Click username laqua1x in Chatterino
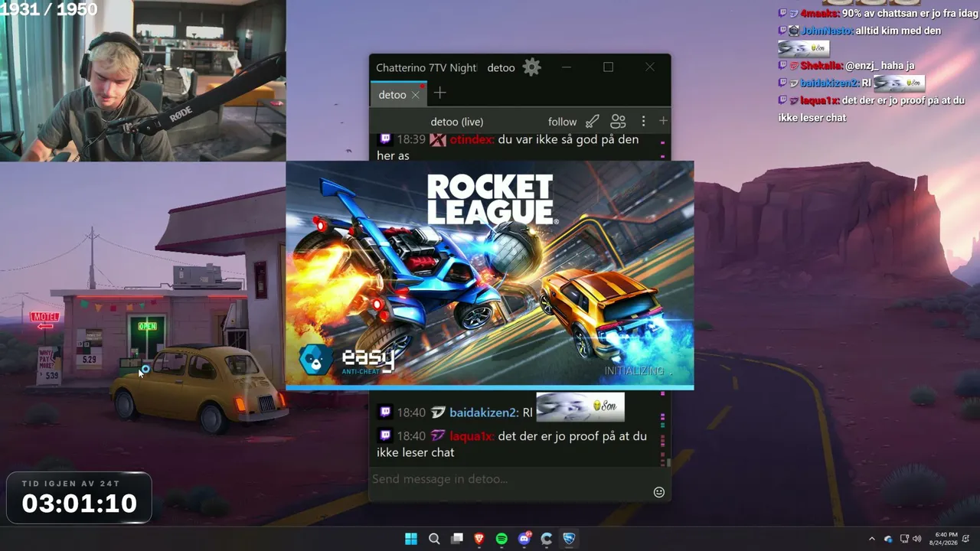The image size is (980, 551). coord(470,436)
